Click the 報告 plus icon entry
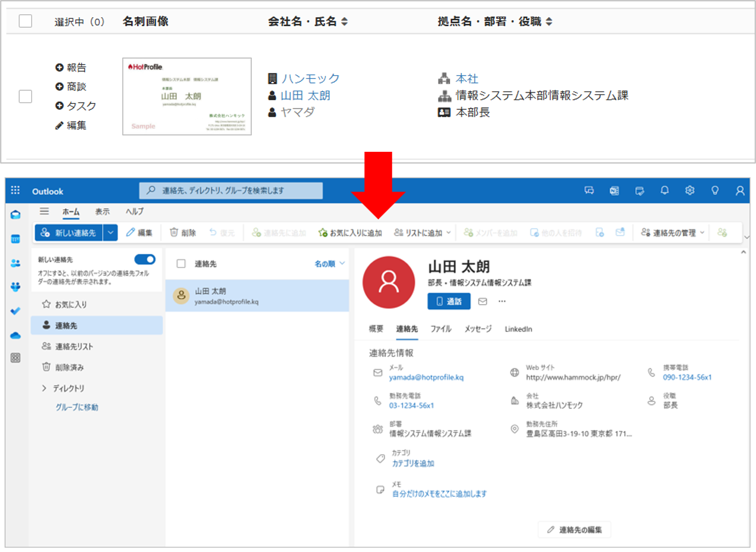Viewport: 756px width, 552px height. (71, 68)
